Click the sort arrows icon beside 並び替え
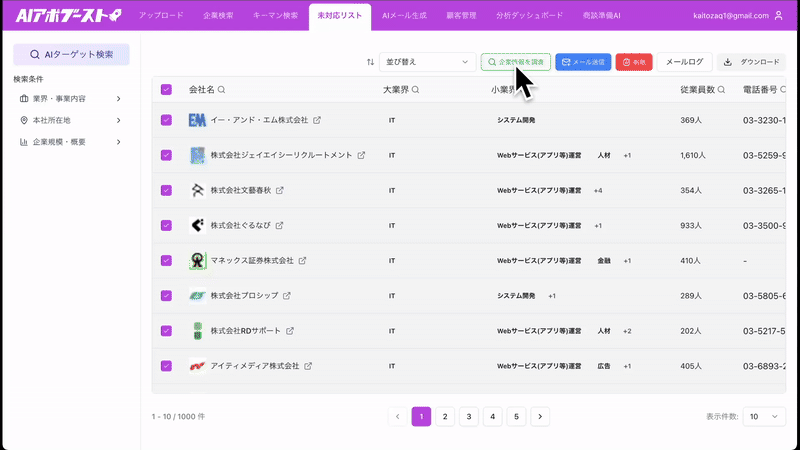The width and height of the screenshot is (800, 450). [370, 62]
